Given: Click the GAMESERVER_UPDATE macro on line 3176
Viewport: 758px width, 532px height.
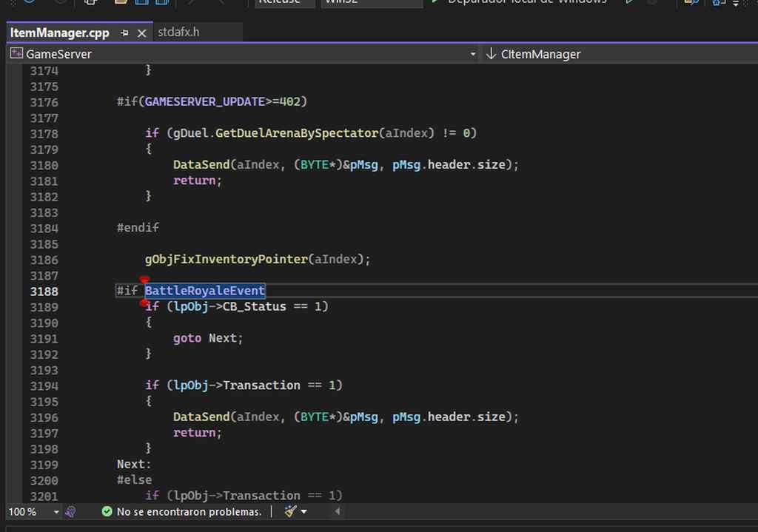Looking at the screenshot, I should (205, 102).
